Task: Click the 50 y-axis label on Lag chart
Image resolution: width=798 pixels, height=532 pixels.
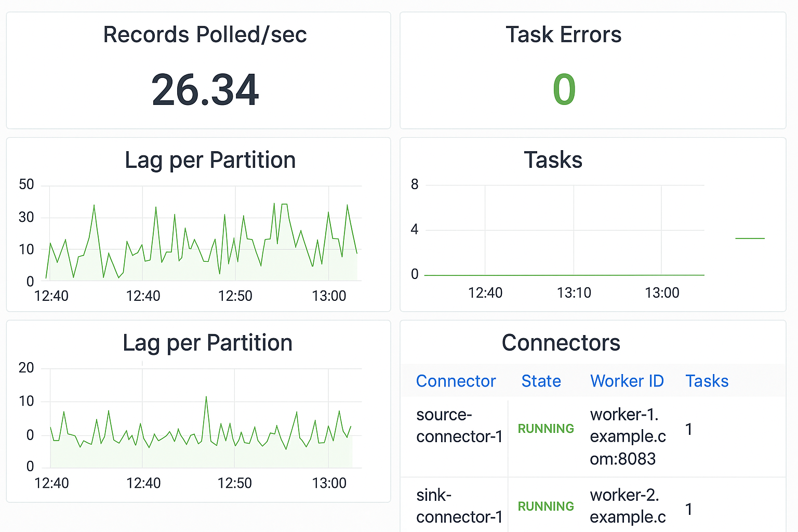Action: [26, 184]
